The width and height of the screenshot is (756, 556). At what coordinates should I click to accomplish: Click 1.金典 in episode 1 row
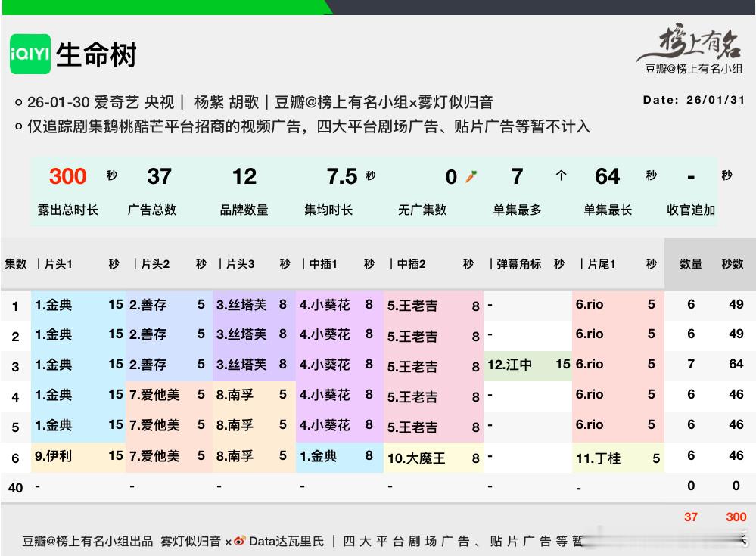click(53, 305)
